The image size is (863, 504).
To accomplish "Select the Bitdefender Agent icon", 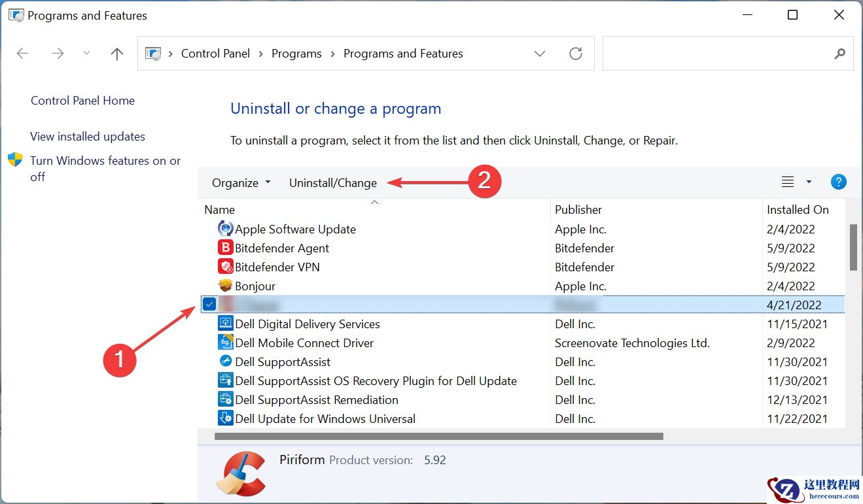I will 225,248.
